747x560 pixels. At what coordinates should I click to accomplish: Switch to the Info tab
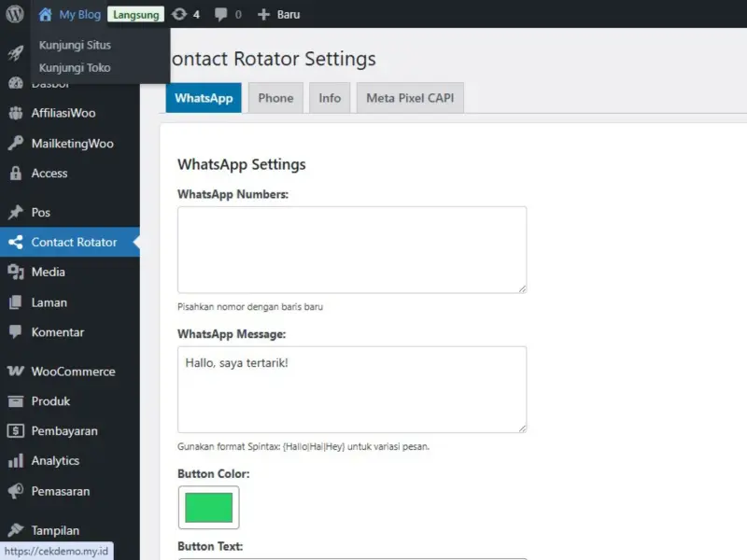click(x=330, y=98)
